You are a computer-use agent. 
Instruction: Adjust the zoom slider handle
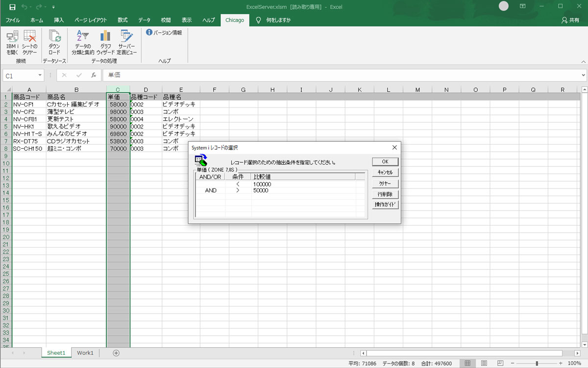[537, 363]
